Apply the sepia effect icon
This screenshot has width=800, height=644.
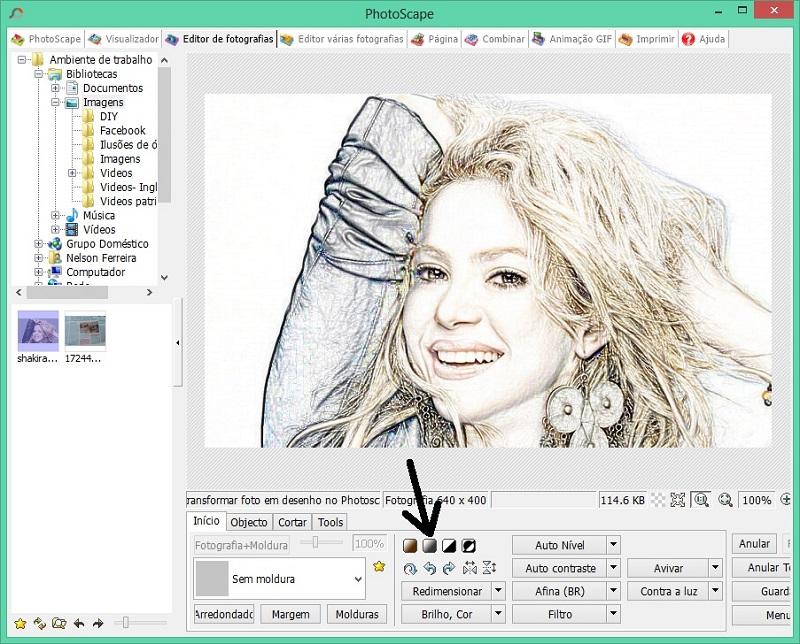[x=410, y=546]
